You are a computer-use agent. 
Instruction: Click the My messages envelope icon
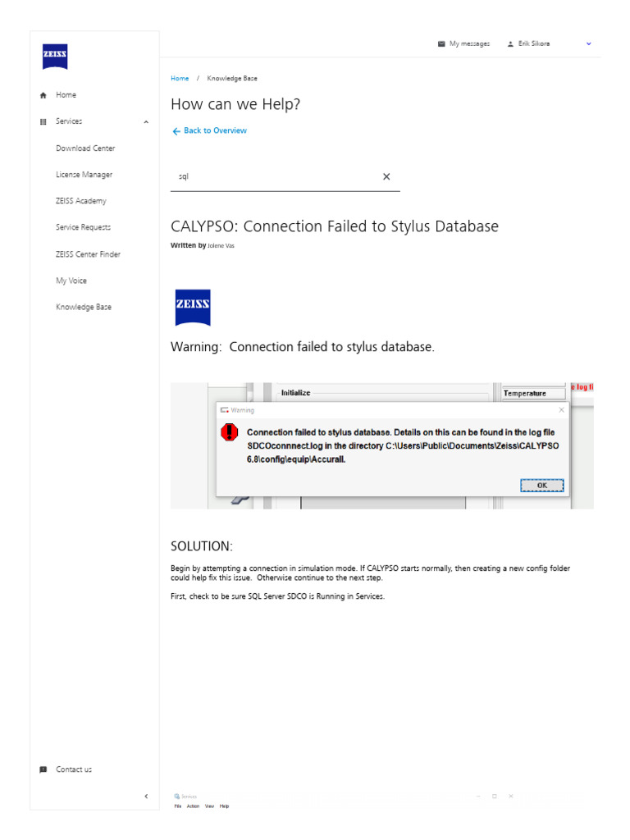click(441, 44)
